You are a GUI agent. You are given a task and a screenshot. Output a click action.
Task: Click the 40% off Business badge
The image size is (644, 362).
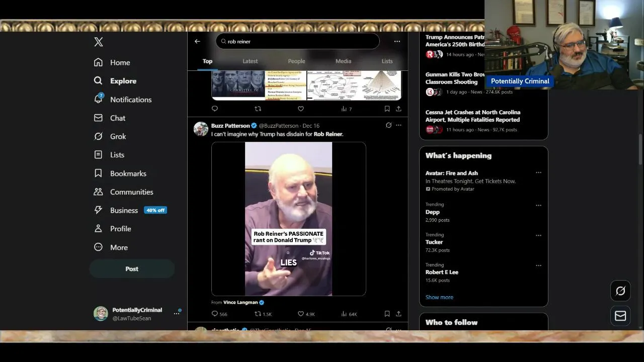155,210
